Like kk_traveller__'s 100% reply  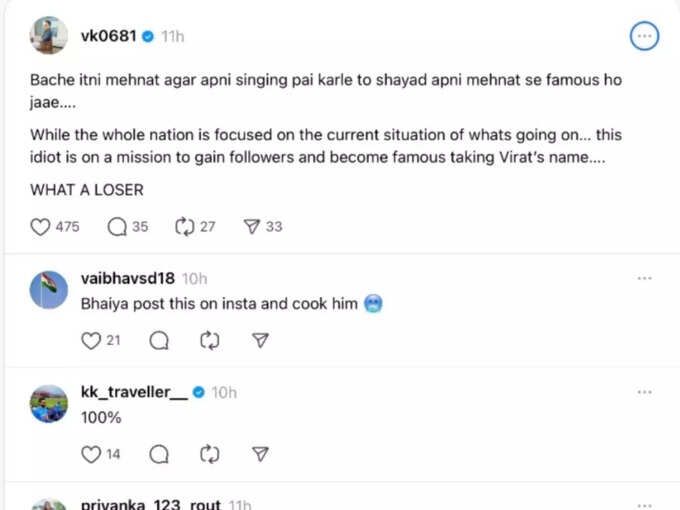pos(91,454)
